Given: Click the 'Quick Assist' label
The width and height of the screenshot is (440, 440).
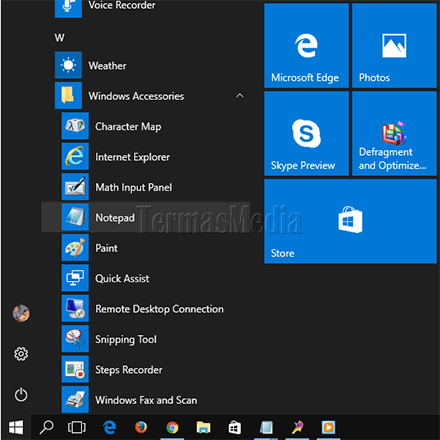Looking at the screenshot, I should (x=122, y=279).
